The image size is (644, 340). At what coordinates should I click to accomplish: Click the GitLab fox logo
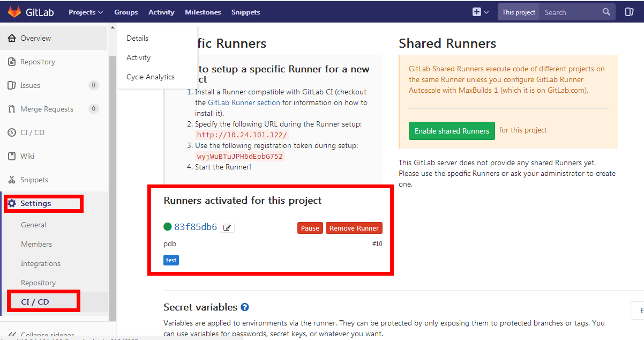[14, 12]
